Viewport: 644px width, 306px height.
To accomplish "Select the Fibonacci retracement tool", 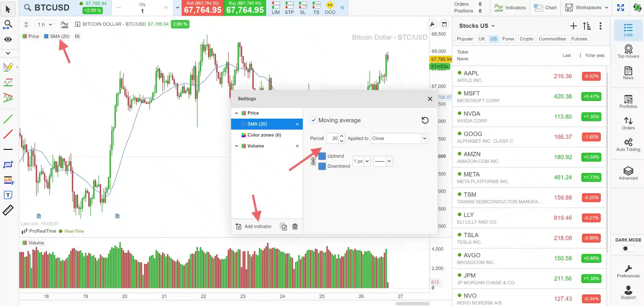I will (8, 180).
